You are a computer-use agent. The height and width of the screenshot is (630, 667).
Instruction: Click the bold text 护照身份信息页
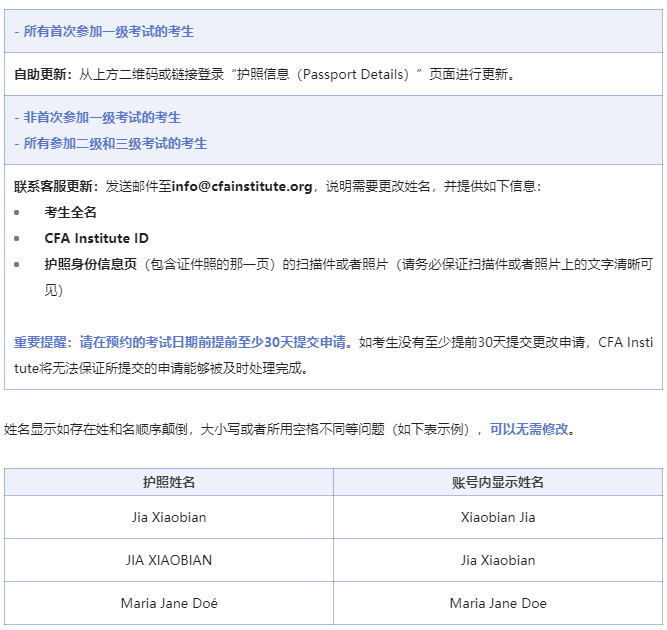(91, 264)
